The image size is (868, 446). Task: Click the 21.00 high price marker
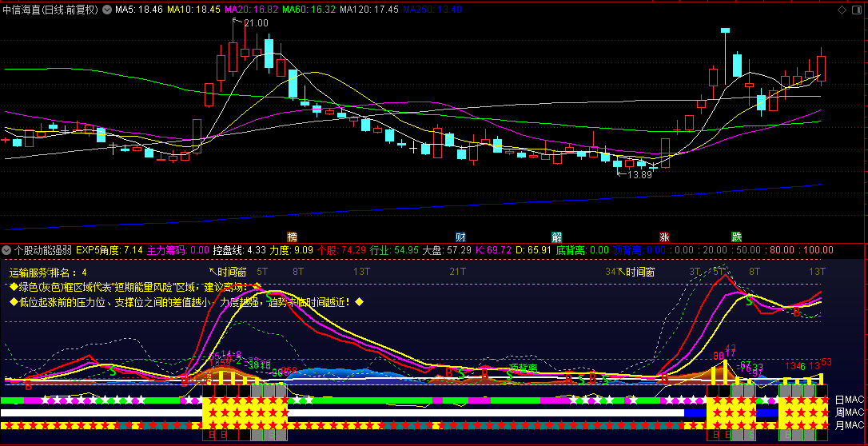(x=256, y=23)
